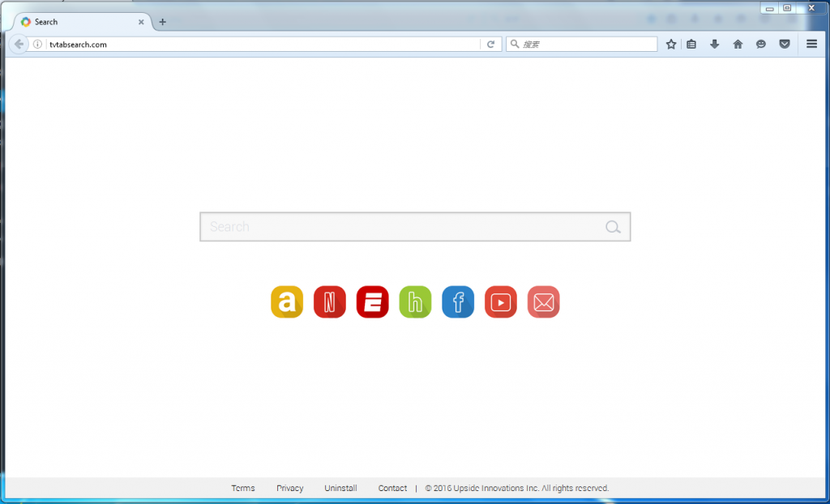Open the Privacy link
Screen dimensions: 830x504
pyautogui.click(x=290, y=488)
